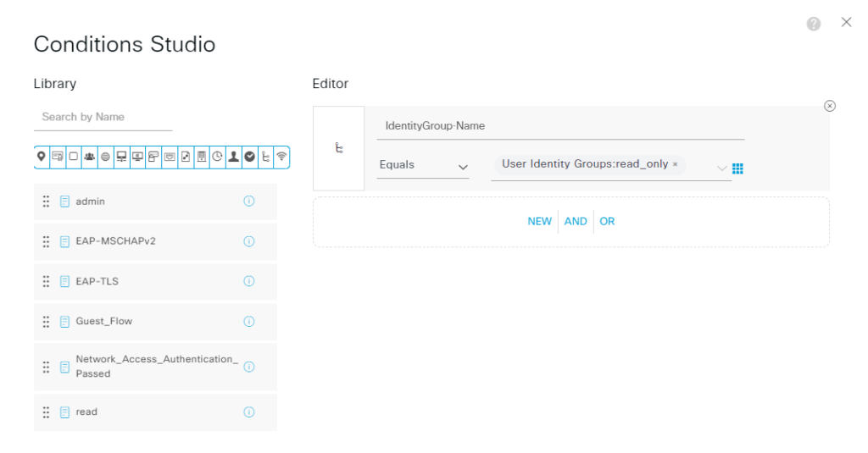Click the single user silhouette filter icon
Viewport: 868px width, 453px height.
233,157
